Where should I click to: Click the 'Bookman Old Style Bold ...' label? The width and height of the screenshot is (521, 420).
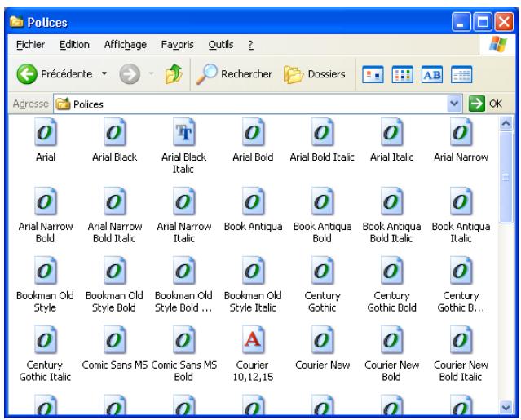(x=183, y=302)
